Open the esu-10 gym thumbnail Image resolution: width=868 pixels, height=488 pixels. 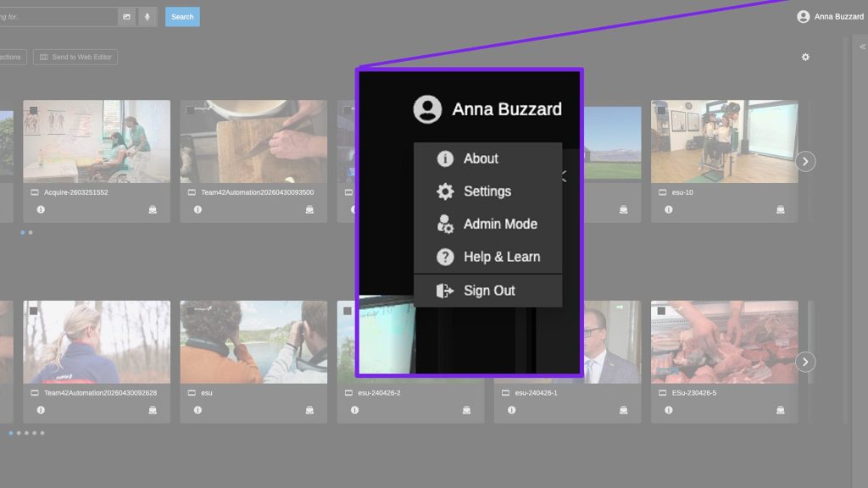(x=725, y=141)
